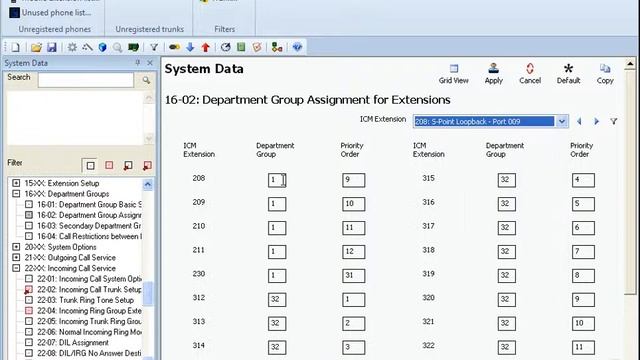Click the main panel scroll-up arrow

(x=630, y=64)
